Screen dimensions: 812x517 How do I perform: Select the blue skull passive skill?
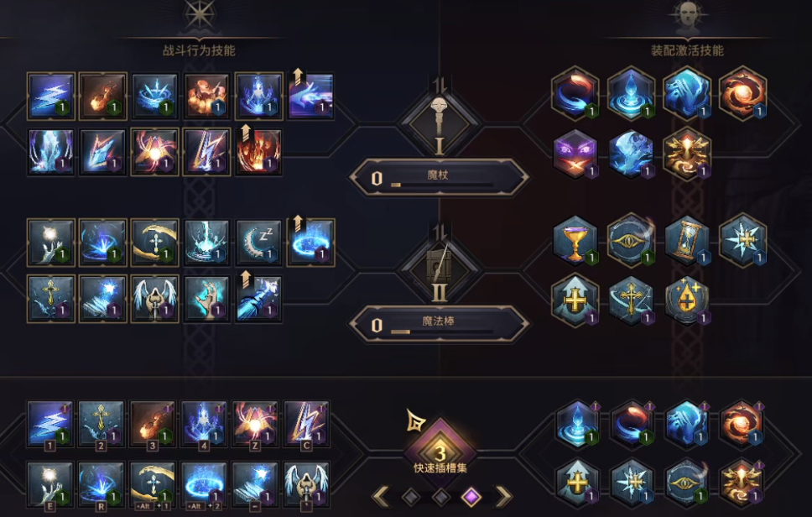pos(632,154)
